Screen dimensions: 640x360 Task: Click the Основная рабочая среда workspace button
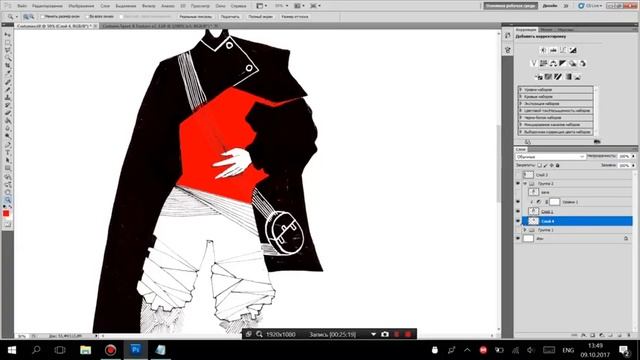(x=511, y=6)
